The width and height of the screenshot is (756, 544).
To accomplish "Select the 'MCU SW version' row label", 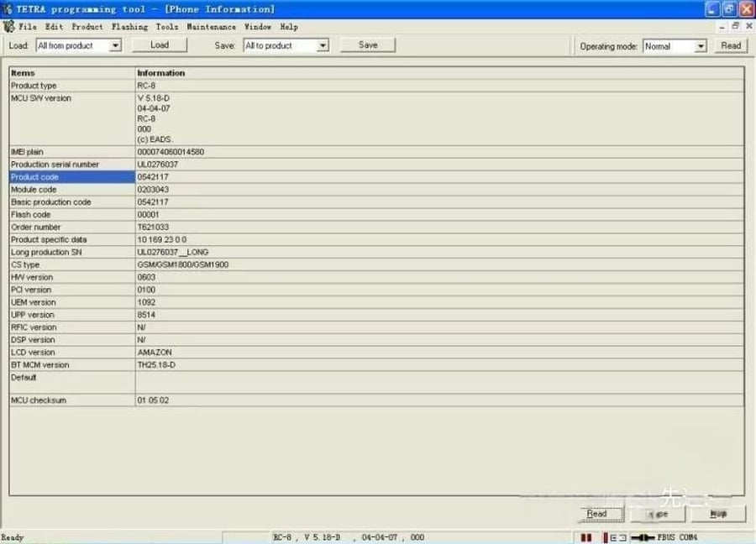I will coord(41,98).
